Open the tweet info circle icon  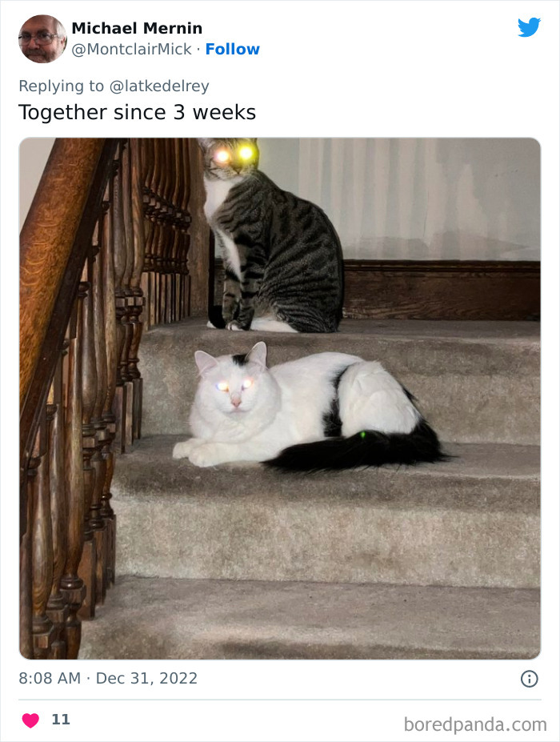point(530,679)
